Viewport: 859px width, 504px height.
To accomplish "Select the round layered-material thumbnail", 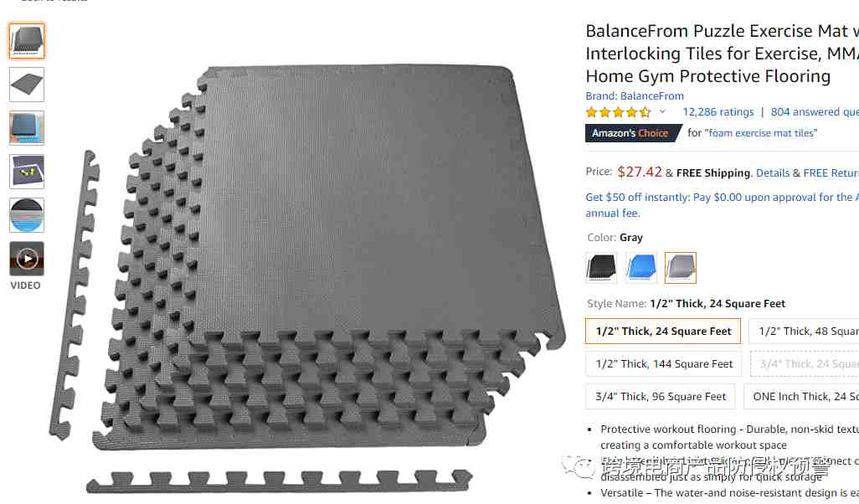I will [x=26, y=215].
